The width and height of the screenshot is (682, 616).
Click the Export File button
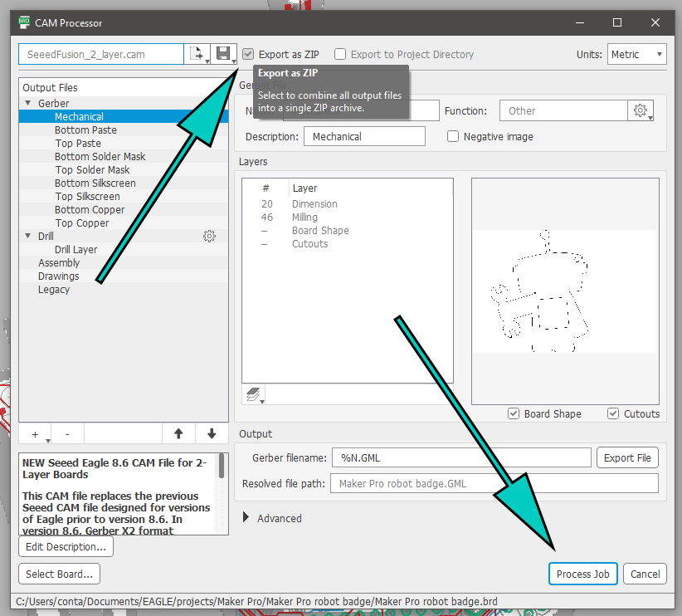pyautogui.click(x=627, y=457)
